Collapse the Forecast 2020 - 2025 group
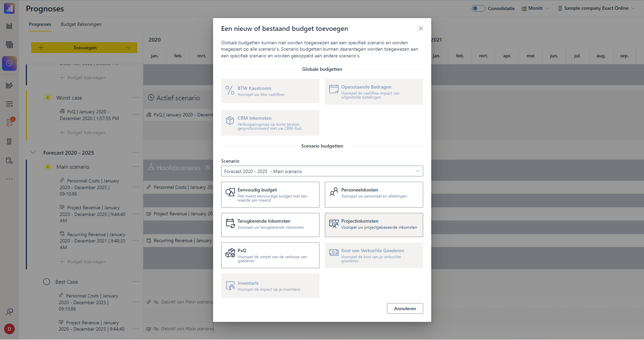The width and height of the screenshot is (644, 340). click(x=33, y=153)
